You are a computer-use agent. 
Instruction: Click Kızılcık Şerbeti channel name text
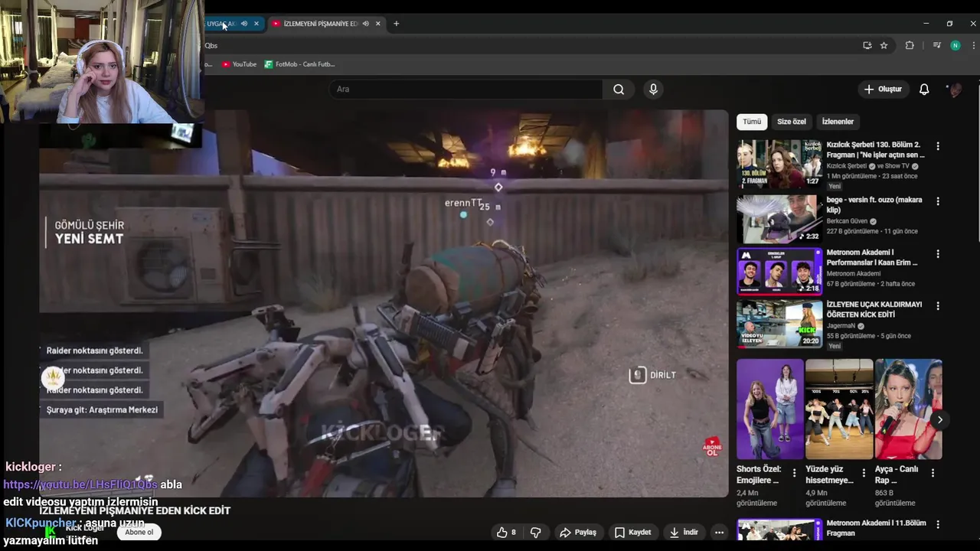[x=846, y=166]
